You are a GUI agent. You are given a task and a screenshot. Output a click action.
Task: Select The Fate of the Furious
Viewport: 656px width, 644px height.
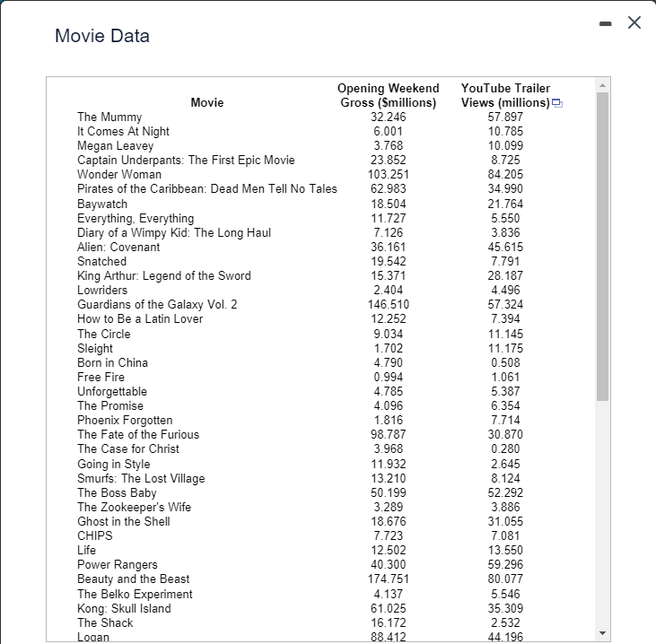click(138, 434)
